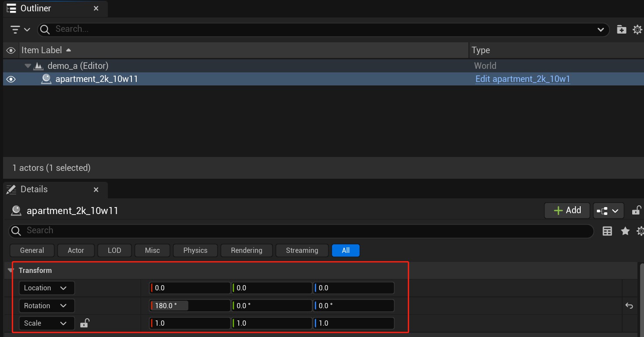Click Rotation Y value field
The height and width of the screenshot is (337, 644).
[x=272, y=306]
